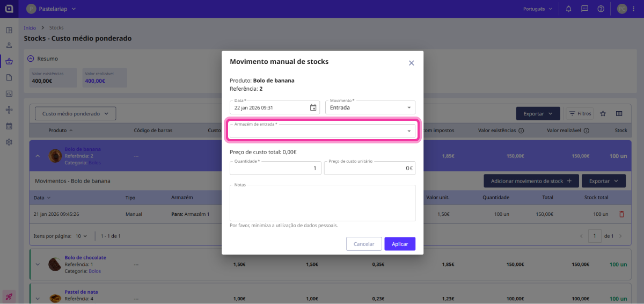Click the shopping basket sidebar icon
644x304 pixels.
(x=9, y=61)
